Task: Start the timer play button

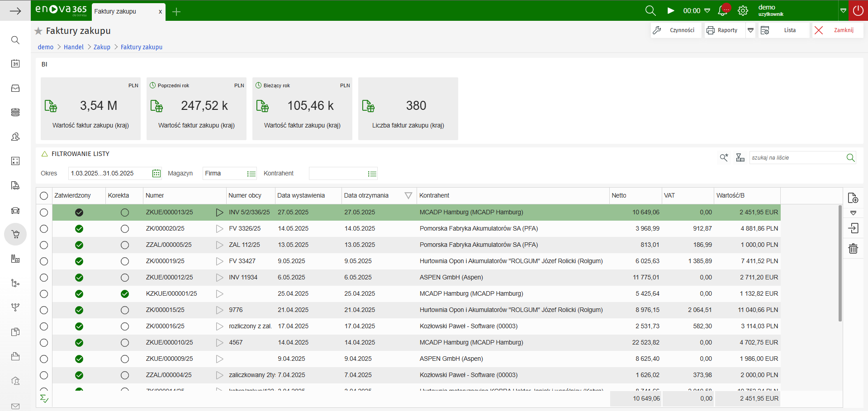Action: tap(671, 11)
